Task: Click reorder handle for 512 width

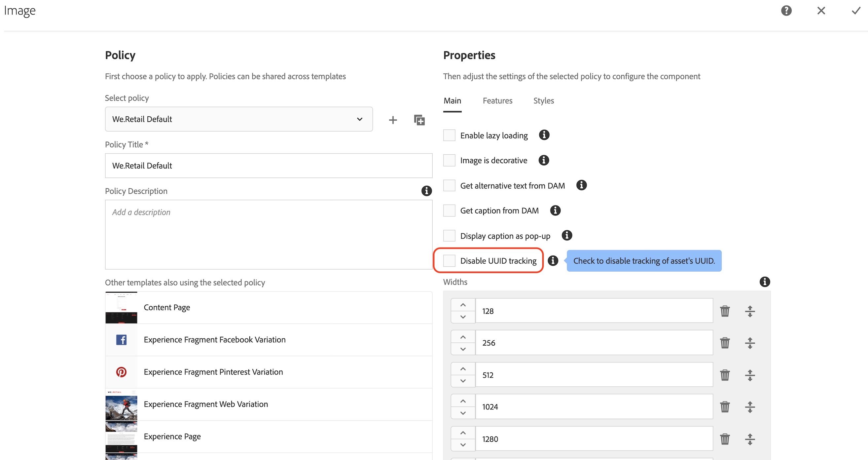Action: coord(750,375)
